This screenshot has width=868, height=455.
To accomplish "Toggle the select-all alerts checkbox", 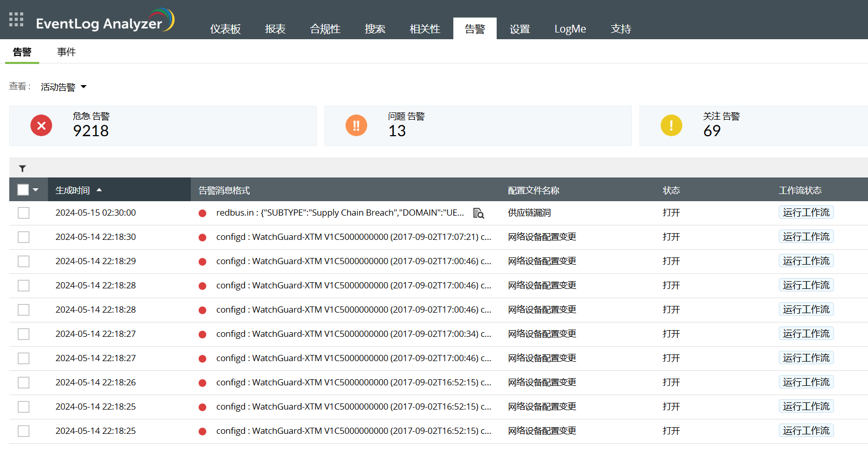I will [23, 190].
